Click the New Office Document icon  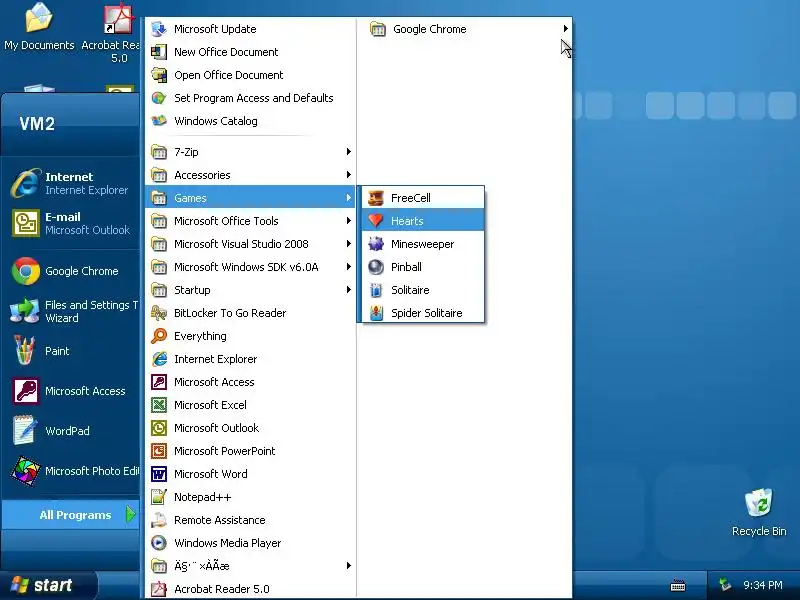click(x=159, y=52)
